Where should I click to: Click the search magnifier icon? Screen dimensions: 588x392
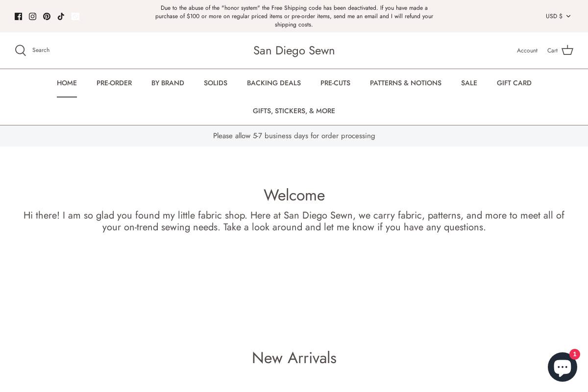tap(21, 50)
